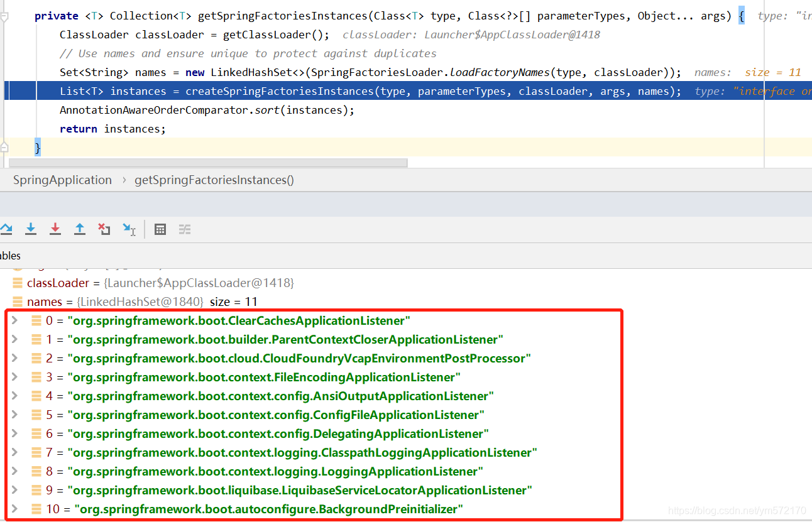Expand entry 8 LoggingApplicationListener
This screenshot has width=812, height=522.
16,472
